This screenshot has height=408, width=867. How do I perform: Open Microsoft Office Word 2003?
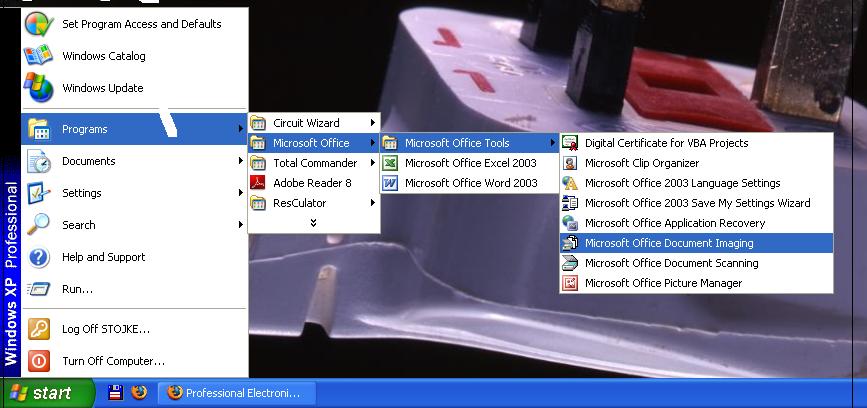point(470,183)
